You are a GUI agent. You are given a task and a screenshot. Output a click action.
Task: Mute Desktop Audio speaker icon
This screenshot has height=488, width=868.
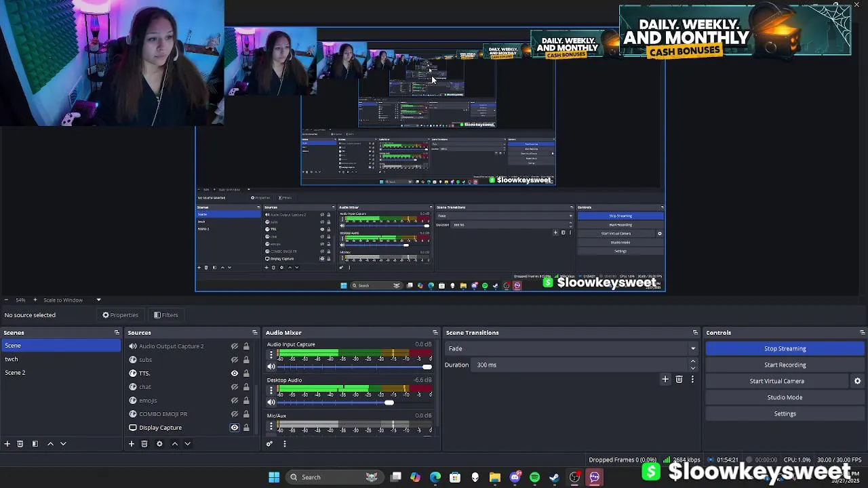point(271,403)
